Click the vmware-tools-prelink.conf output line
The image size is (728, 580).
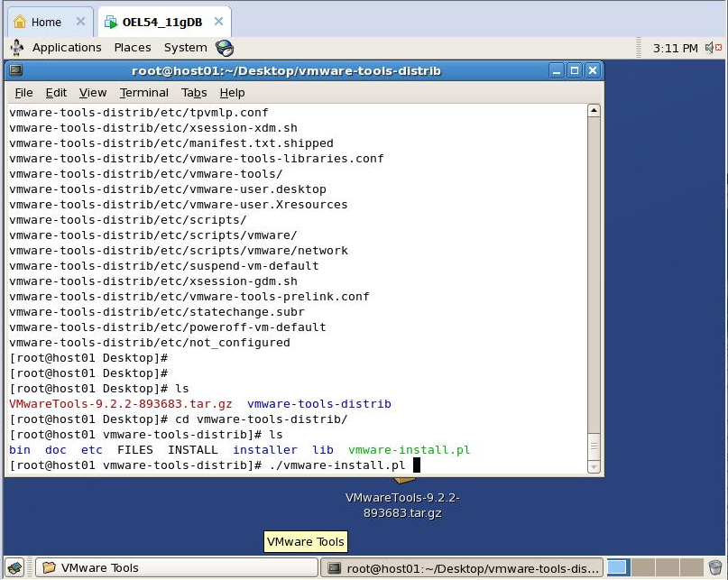coord(189,297)
